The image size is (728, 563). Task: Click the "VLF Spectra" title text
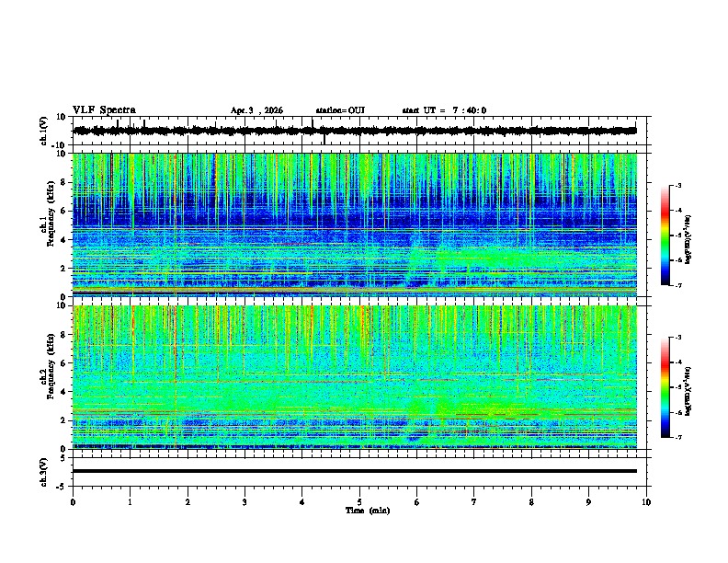[x=104, y=110]
